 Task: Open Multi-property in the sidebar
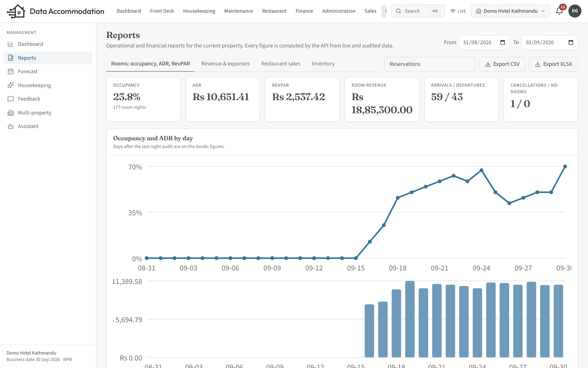(48, 113)
